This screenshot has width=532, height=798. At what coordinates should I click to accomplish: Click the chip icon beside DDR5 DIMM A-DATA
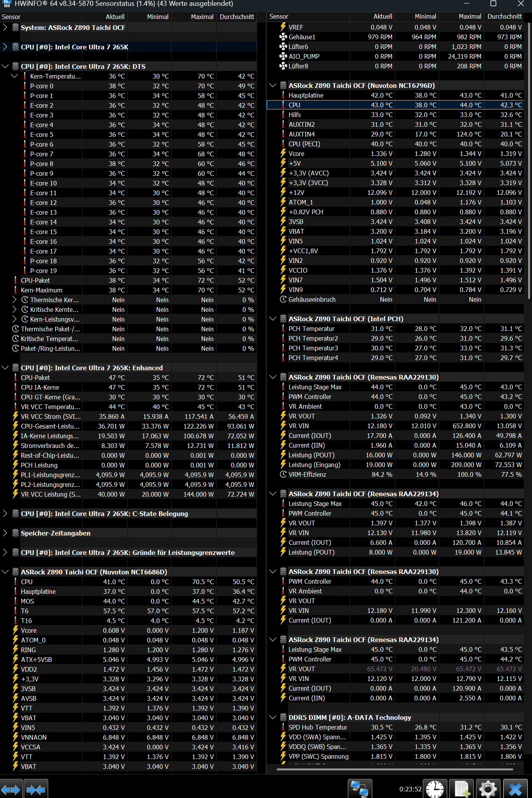(x=283, y=717)
